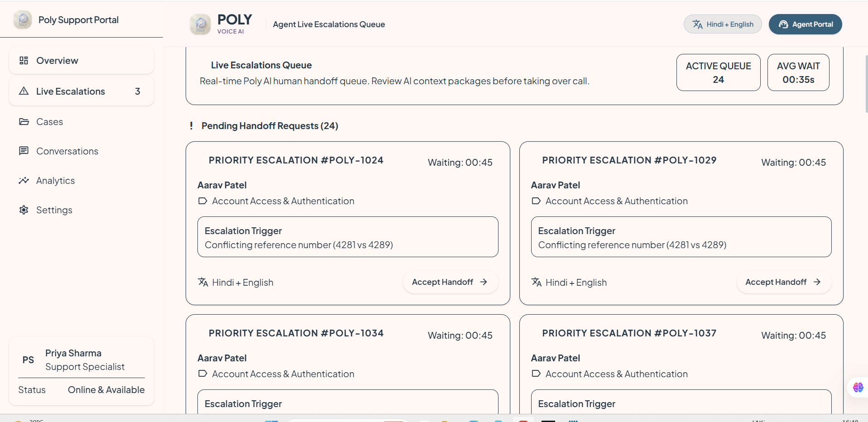The width and height of the screenshot is (868, 422).
Task: Click the Avg Wait 00:35s stat box
Action: [798, 72]
